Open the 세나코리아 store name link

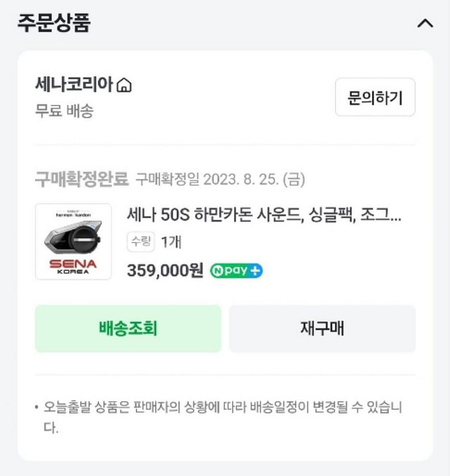[74, 85]
